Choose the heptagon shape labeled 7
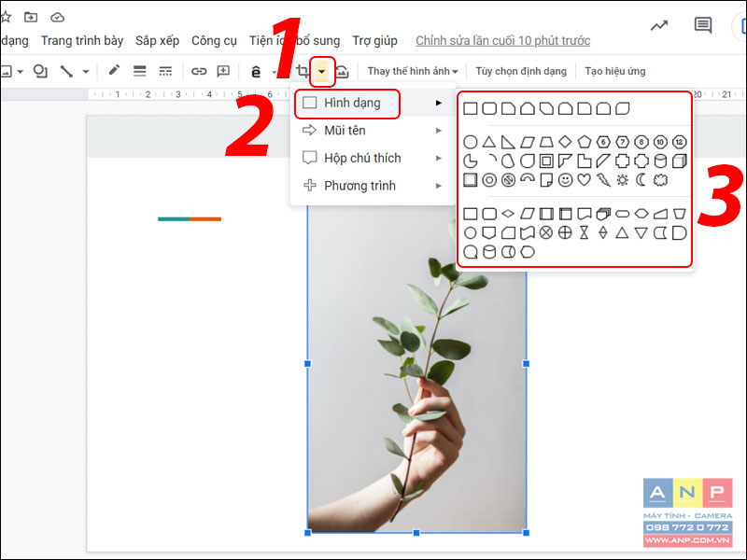747x560 pixels. pyautogui.click(x=622, y=142)
